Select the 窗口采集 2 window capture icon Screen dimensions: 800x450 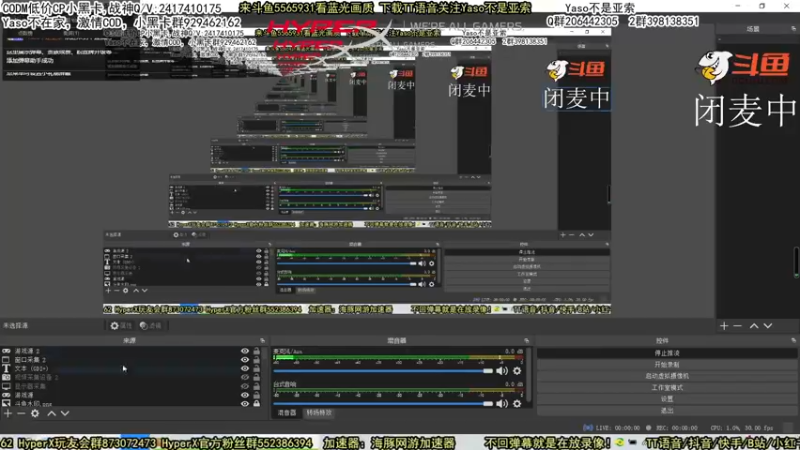point(6,360)
